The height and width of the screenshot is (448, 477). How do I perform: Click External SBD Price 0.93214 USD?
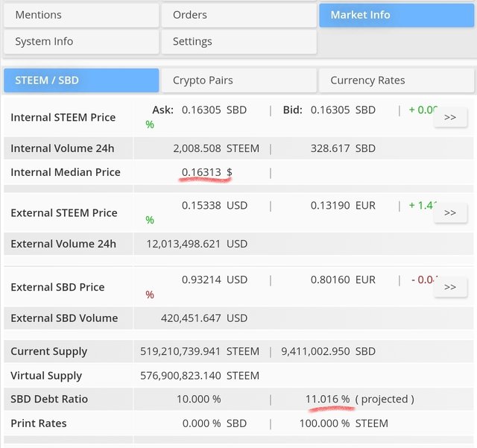click(x=215, y=280)
